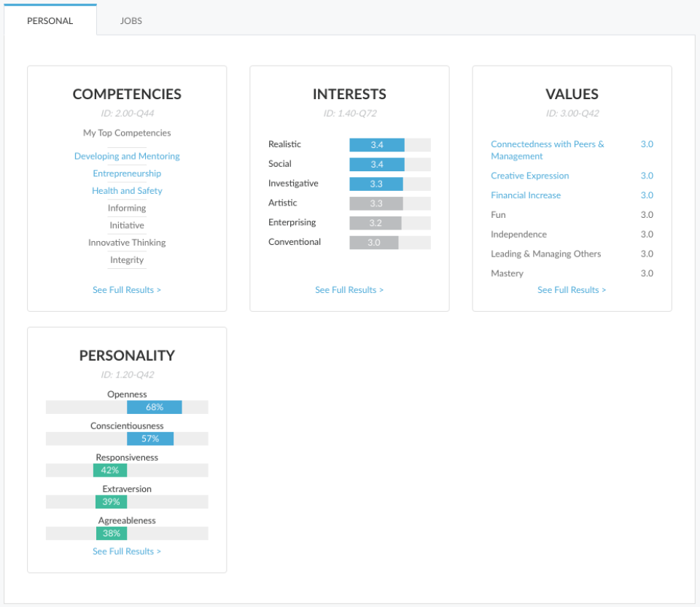Click the ID: 3.00-Q42 label
The image size is (700, 607).
click(x=572, y=113)
